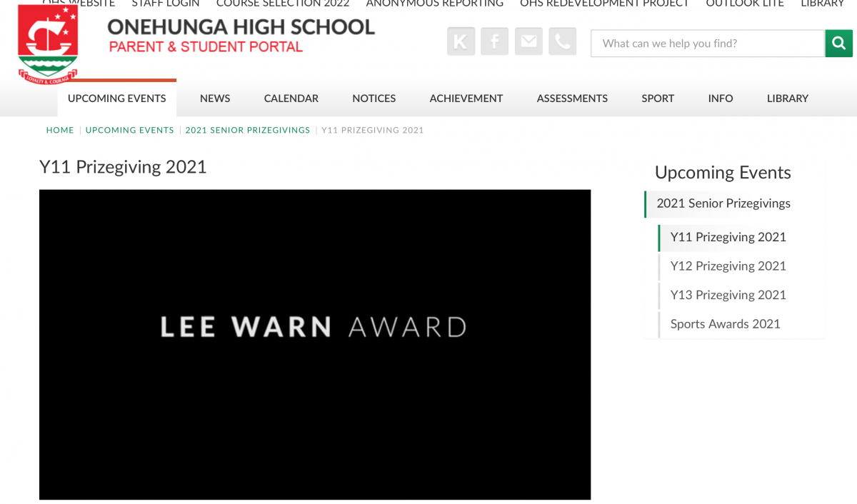Viewport: 857px width, 504px height.
Task: Open the Achievement menu item
Action: click(x=466, y=99)
